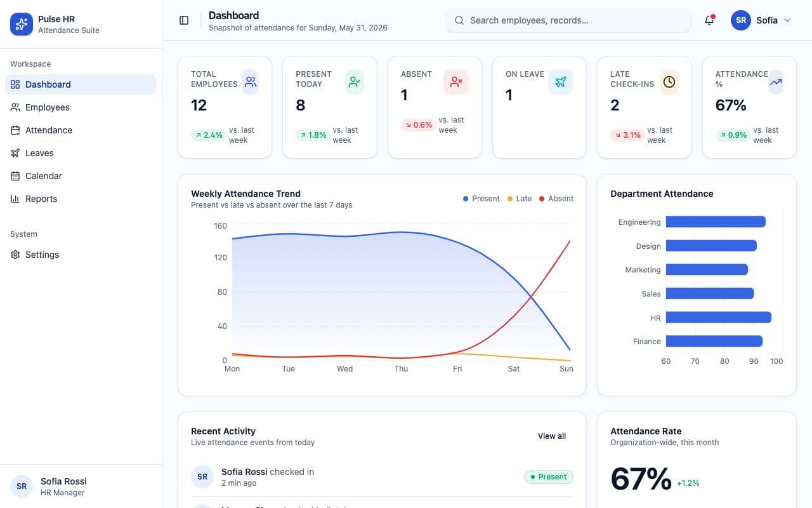This screenshot has height=508, width=812.
Task: Click the Attendance calendar-check icon in sidebar
Action: pyautogui.click(x=15, y=130)
